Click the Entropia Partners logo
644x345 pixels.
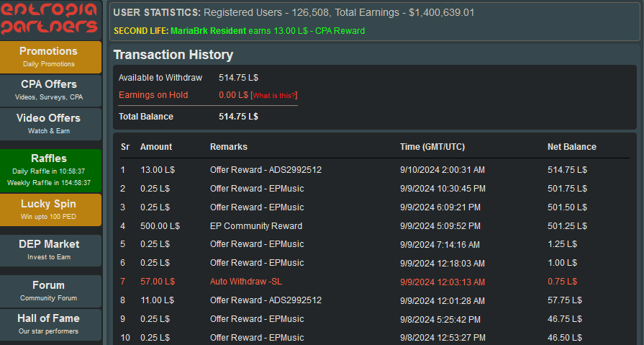[49, 19]
